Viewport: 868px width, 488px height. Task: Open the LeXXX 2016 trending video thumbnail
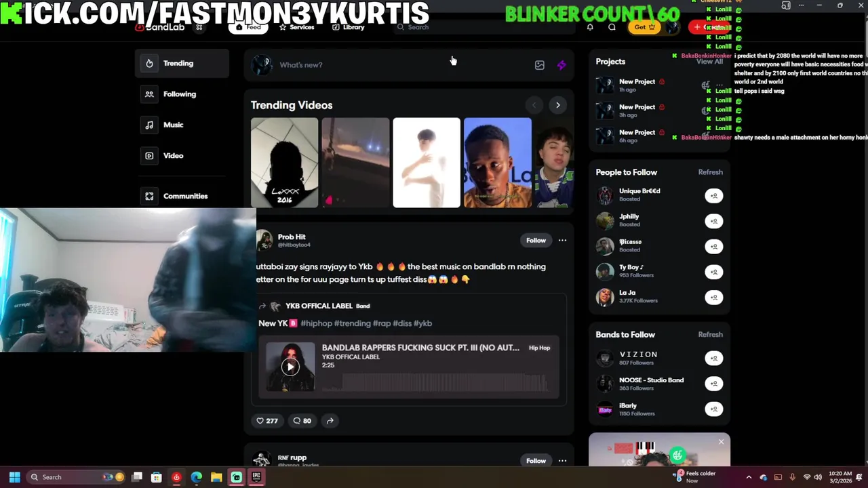(x=284, y=163)
